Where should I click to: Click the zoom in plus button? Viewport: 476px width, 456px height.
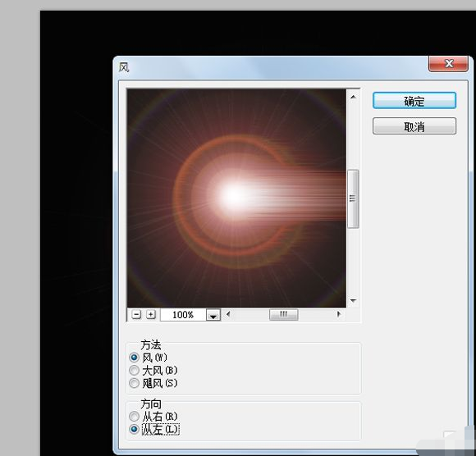click(x=150, y=314)
